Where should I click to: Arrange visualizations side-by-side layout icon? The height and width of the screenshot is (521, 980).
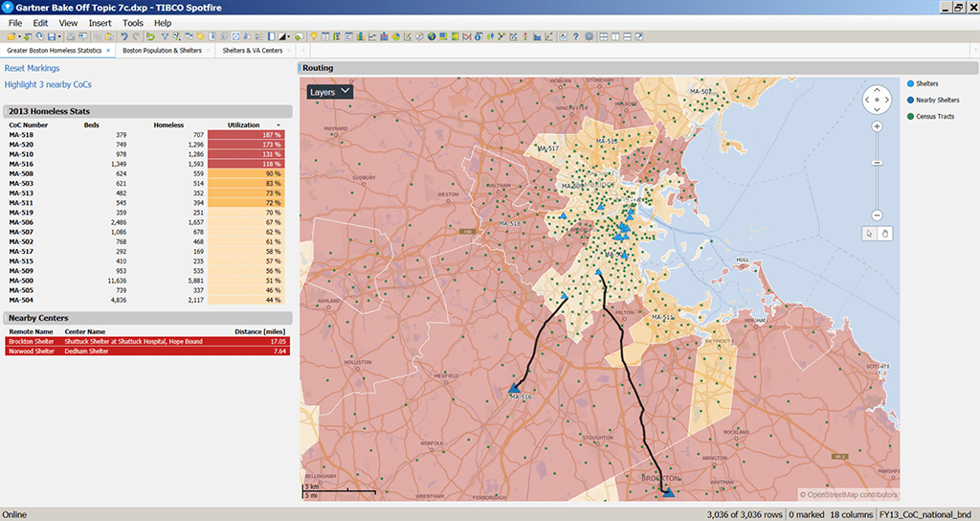tap(615, 37)
